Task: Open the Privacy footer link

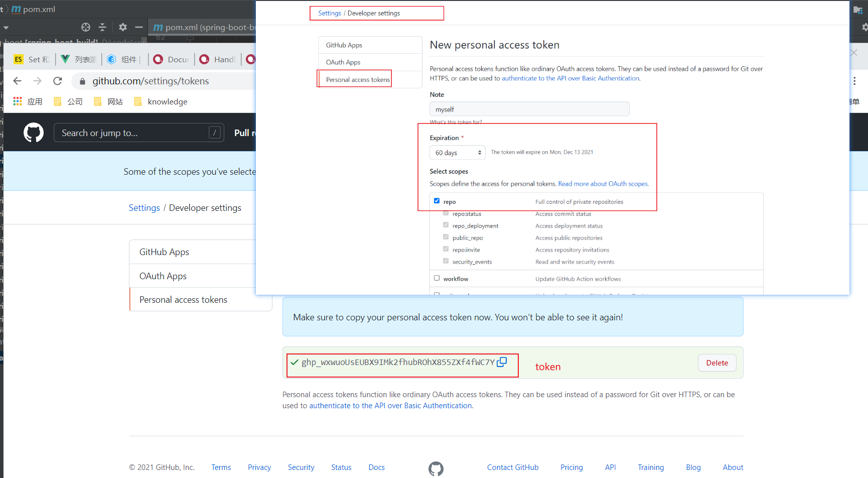Action: [259, 467]
